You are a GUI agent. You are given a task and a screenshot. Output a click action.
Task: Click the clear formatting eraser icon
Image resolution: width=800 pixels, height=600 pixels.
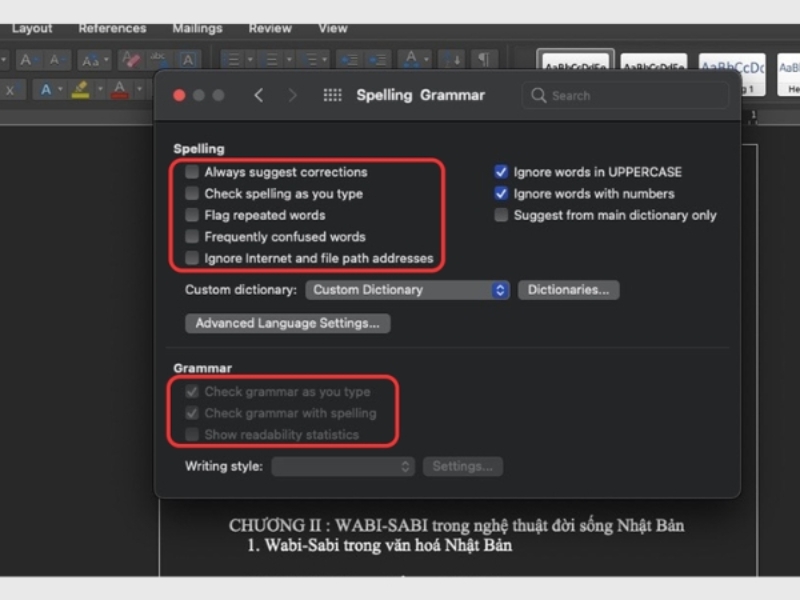[x=130, y=59]
